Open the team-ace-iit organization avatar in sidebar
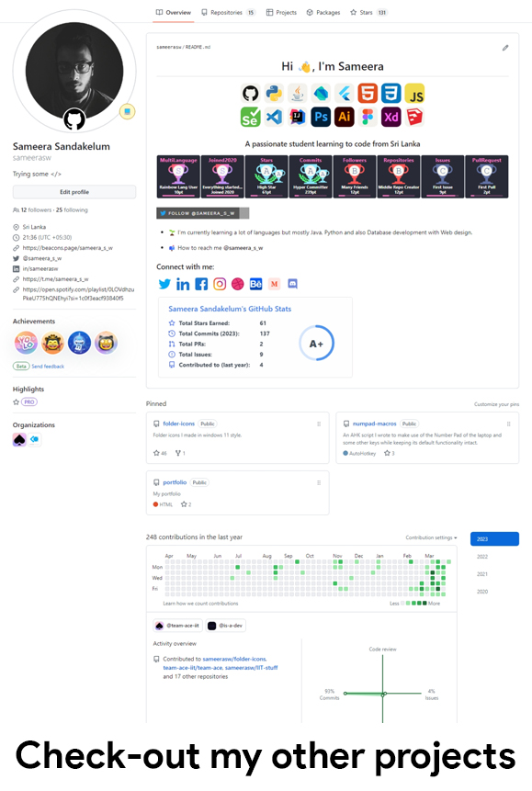532x791 pixels. [19, 439]
